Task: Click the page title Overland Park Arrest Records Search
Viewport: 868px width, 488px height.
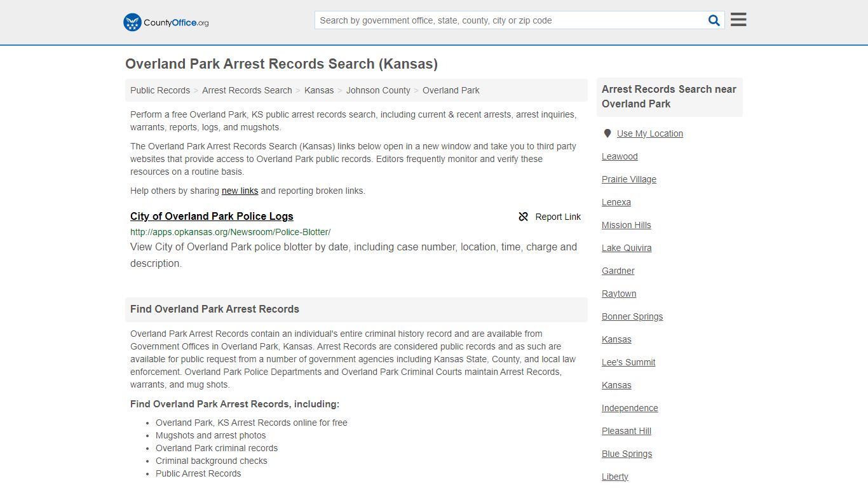Action: 281,64
